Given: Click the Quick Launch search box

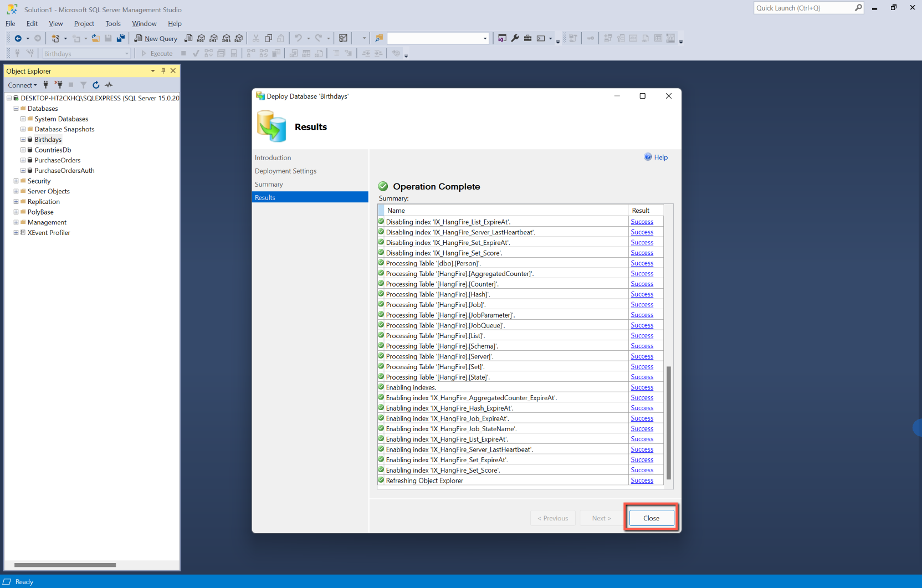Looking at the screenshot, I should tap(803, 8).
